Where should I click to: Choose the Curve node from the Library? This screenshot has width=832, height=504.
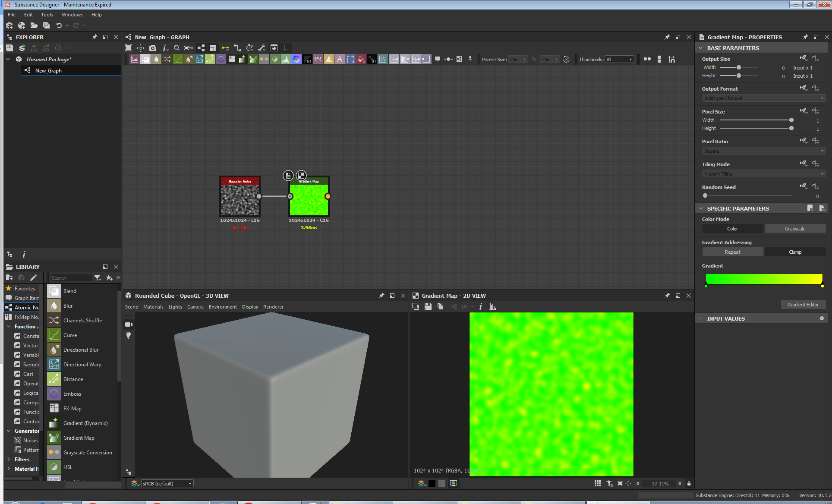(70, 335)
